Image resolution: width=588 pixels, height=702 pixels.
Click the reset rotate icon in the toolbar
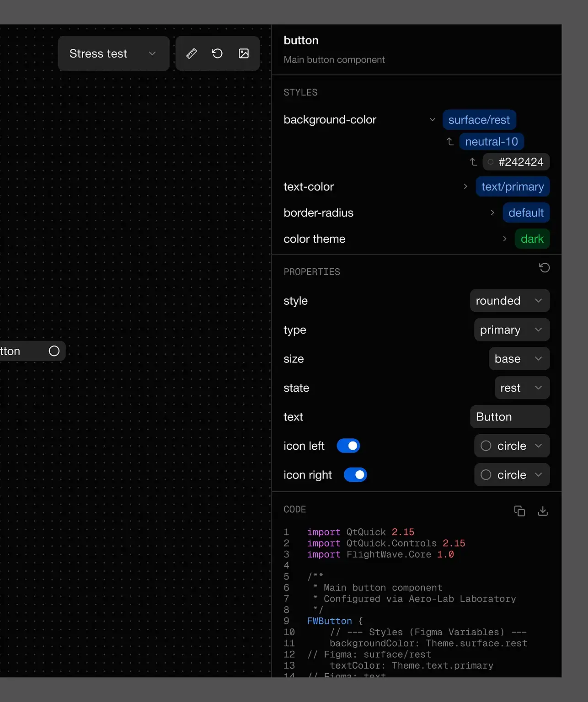(217, 53)
